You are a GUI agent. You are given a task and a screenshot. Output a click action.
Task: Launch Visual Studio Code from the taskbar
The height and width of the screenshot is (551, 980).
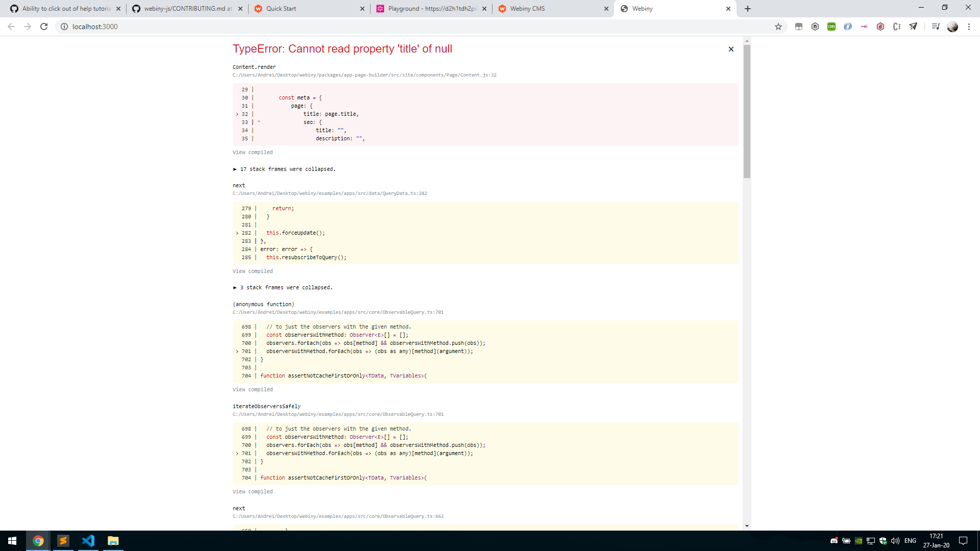point(88,541)
